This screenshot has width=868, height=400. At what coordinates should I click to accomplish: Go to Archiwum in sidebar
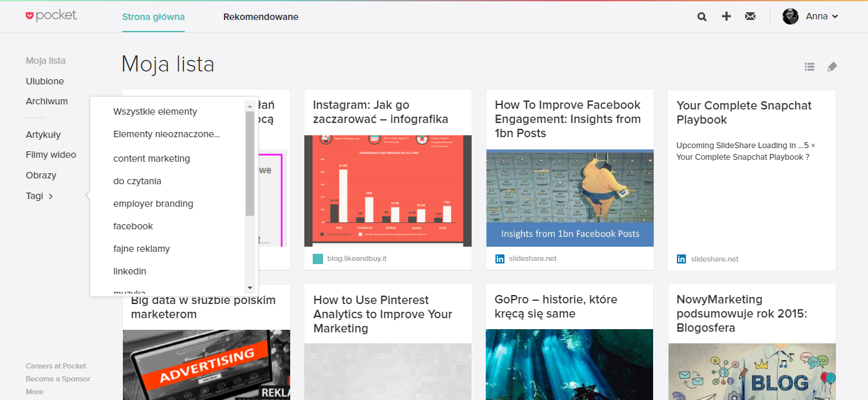[47, 101]
